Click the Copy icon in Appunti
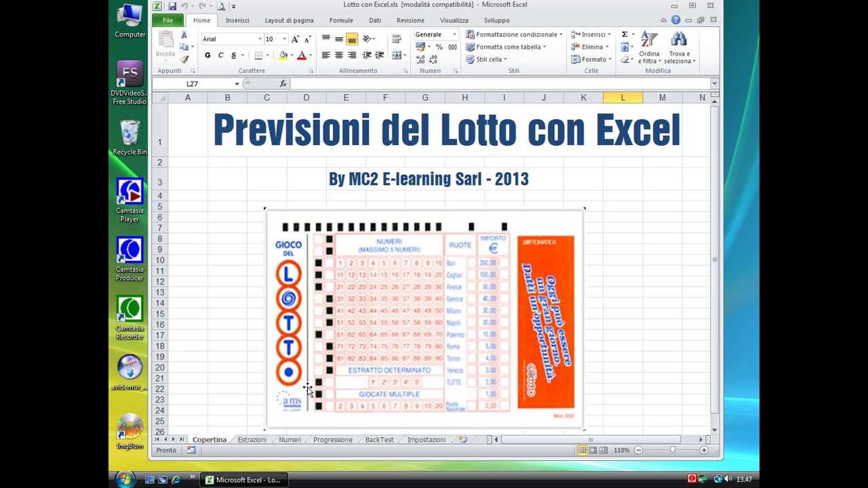Image resolution: width=868 pixels, height=488 pixels. click(184, 47)
